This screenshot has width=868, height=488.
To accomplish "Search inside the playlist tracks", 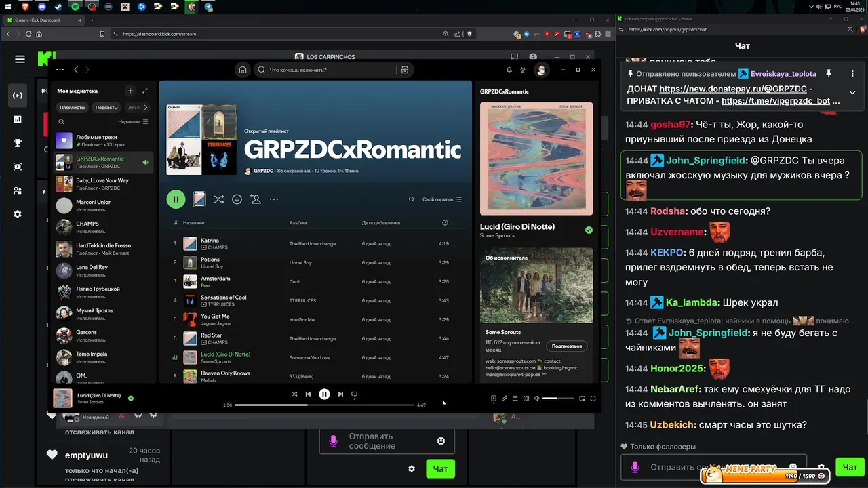I will 411,199.
